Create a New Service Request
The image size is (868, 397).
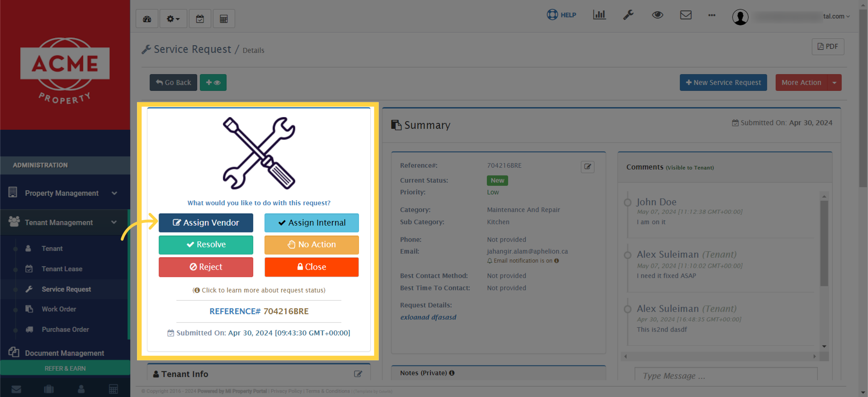click(x=723, y=82)
